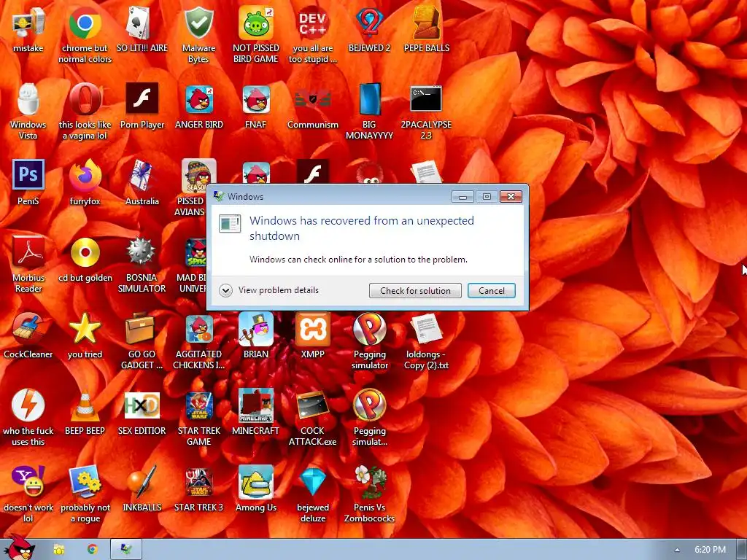Open the XMPP orange icon
This screenshot has height=560, width=747.
pyautogui.click(x=312, y=329)
